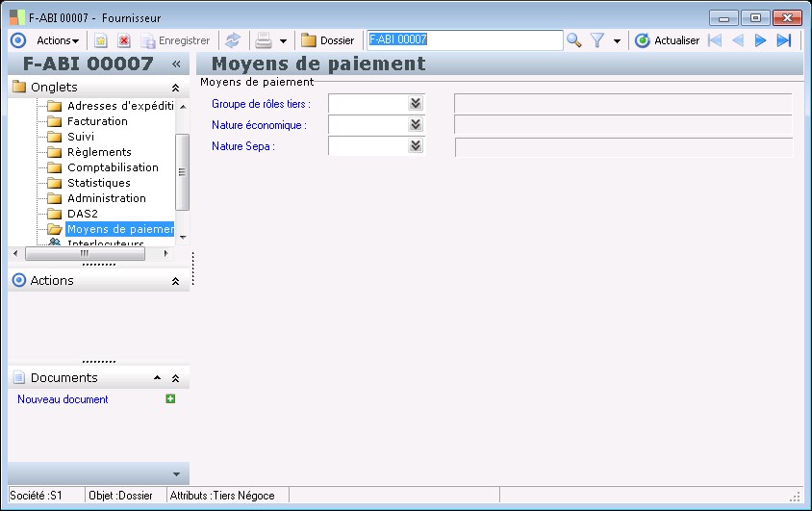The width and height of the screenshot is (812, 511).
Task: Open the filter dropdown arrow
Action: pyautogui.click(x=617, y=41)
